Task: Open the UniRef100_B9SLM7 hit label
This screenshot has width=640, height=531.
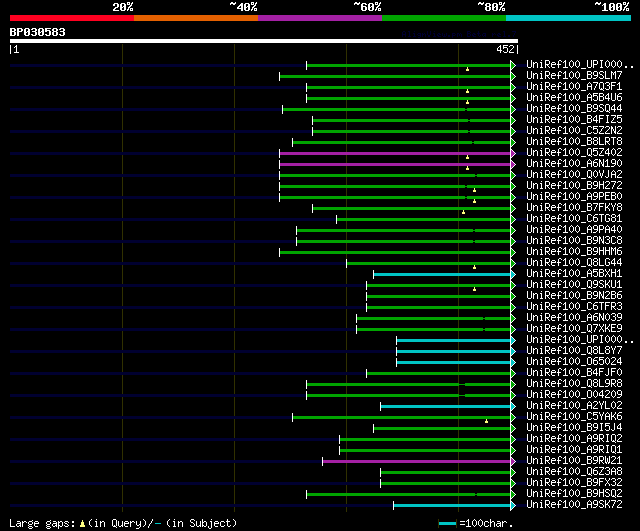Action: coord(574,76)
